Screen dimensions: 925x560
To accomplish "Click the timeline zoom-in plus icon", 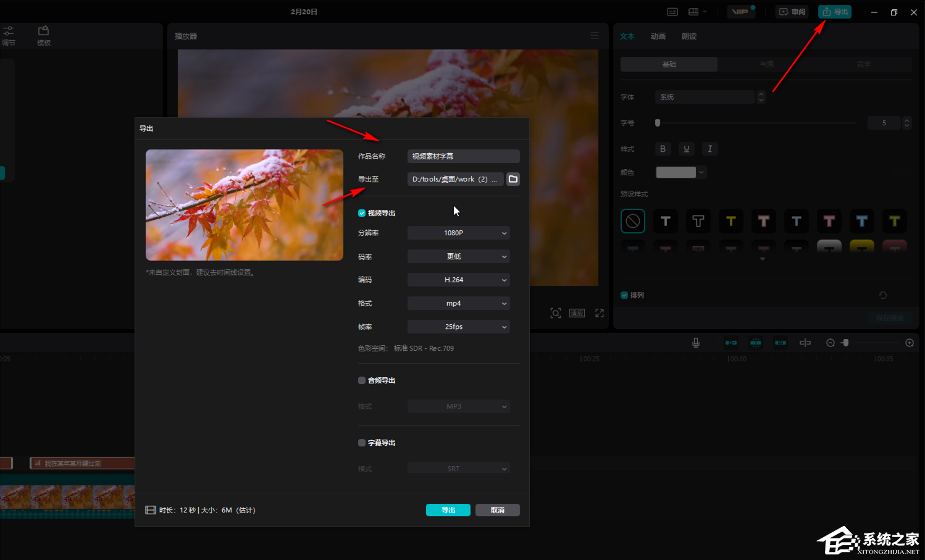I will pos(909,343).
